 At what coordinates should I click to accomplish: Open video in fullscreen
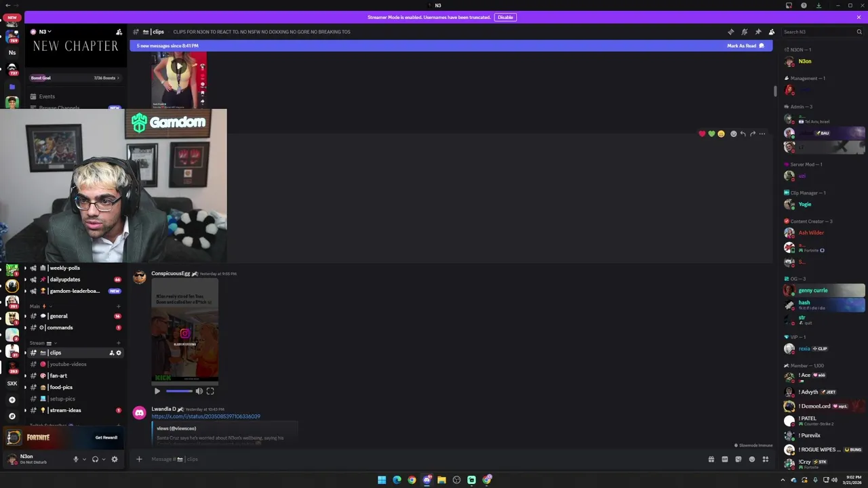point(210,391)
